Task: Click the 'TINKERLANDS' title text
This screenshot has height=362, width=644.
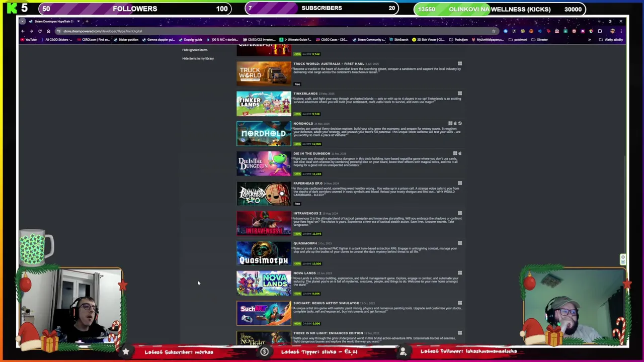Action: point(305,94)
